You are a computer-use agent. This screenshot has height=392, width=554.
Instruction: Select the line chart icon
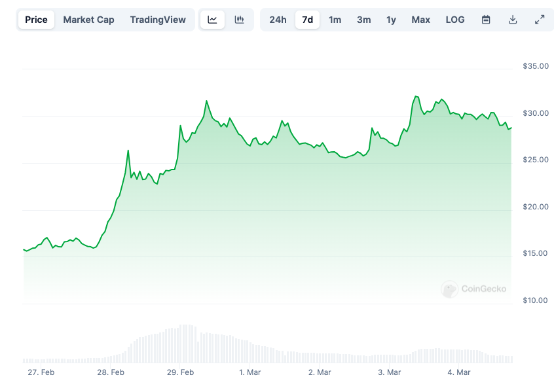(x=212, y=20)
